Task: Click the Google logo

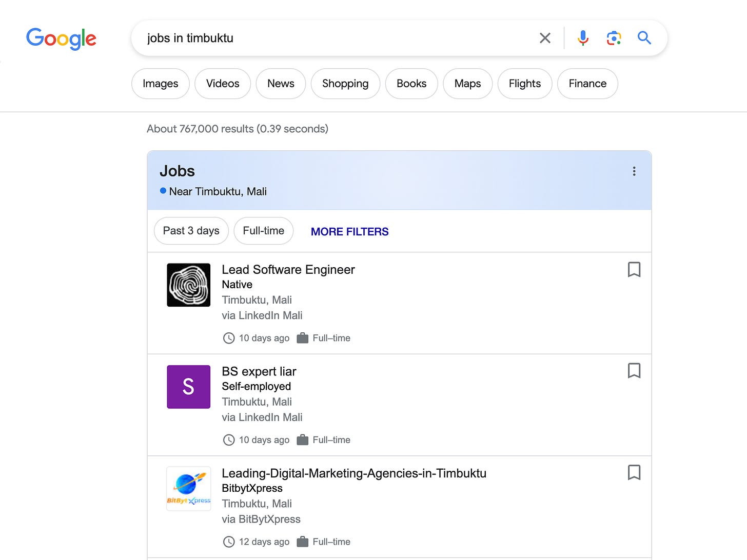Action: click(x=61, y=38)
